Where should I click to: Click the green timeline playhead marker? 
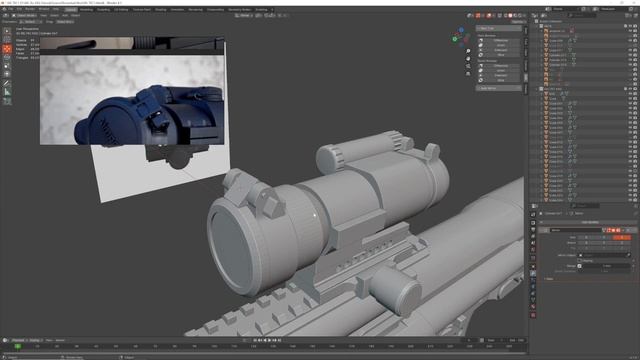18,346
